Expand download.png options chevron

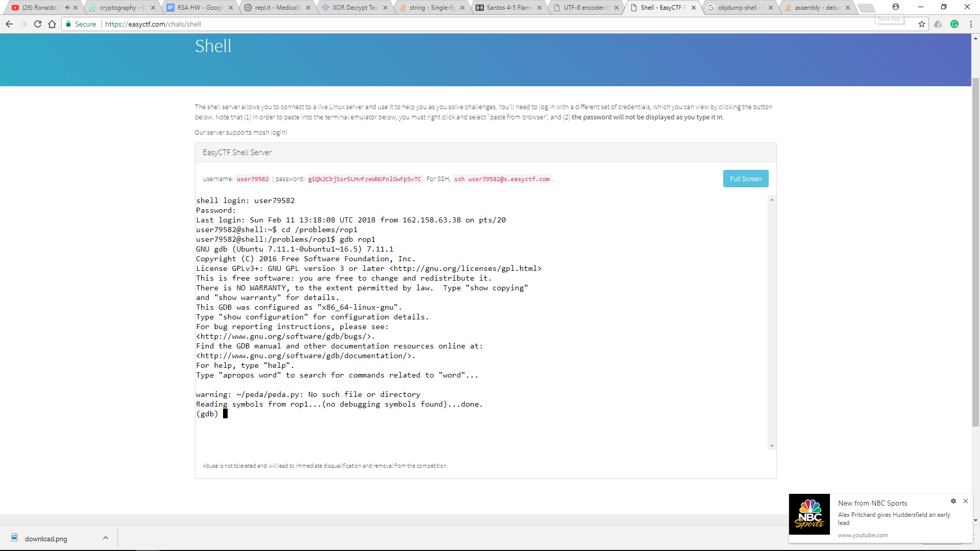click(106, 538)
